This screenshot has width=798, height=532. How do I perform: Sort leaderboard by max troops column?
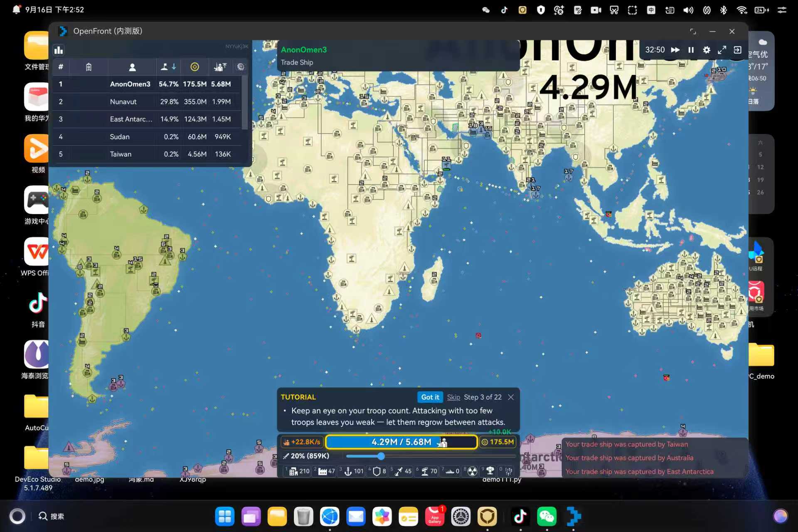click(220, 67)
